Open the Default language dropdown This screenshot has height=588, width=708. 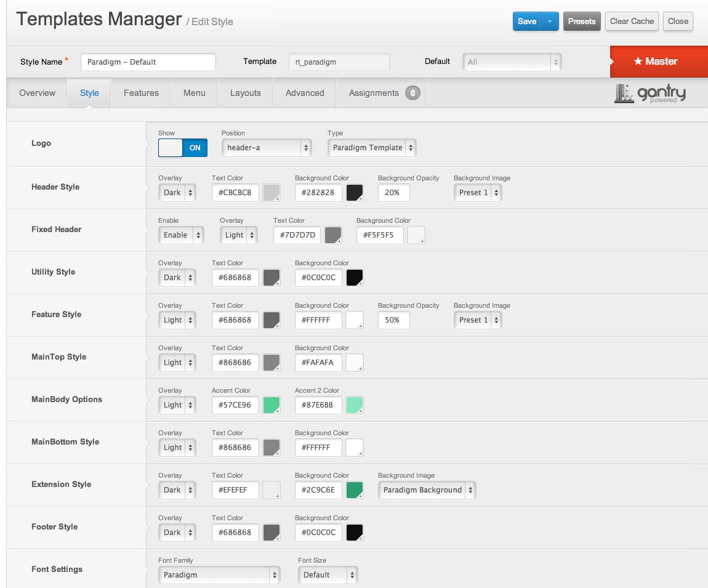(512, 62)
